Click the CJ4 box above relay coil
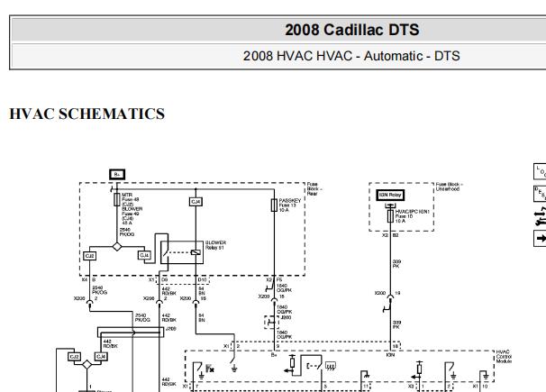 (196, 202)
